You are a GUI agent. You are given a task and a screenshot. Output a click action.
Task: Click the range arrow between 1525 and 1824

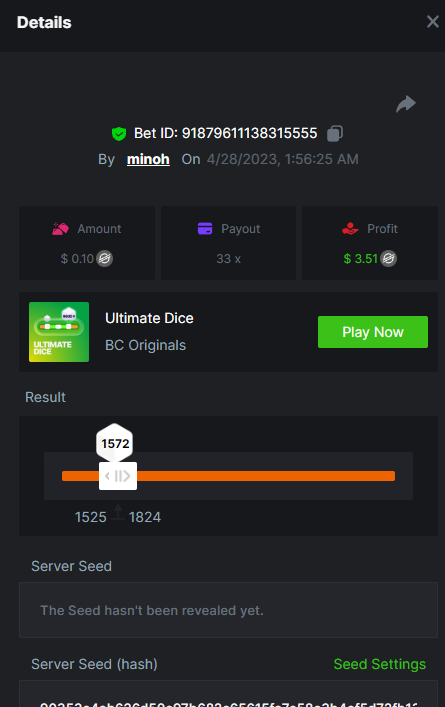click(x=118, y=512)
